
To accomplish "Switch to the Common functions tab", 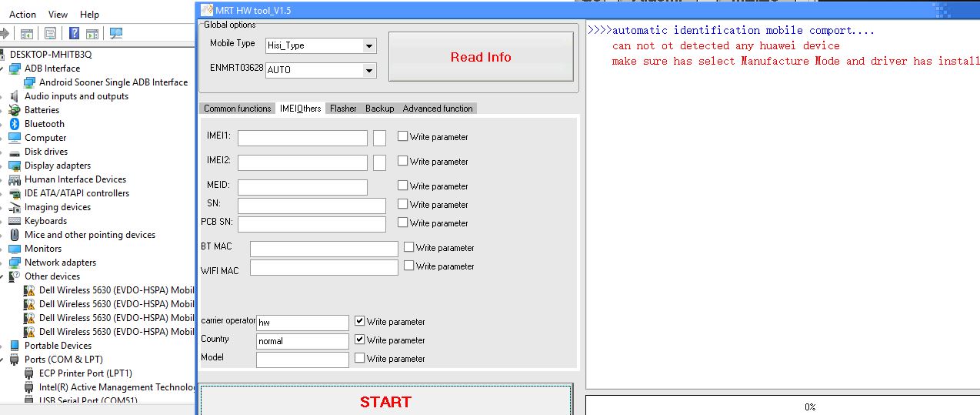I will tap(237, 109).
